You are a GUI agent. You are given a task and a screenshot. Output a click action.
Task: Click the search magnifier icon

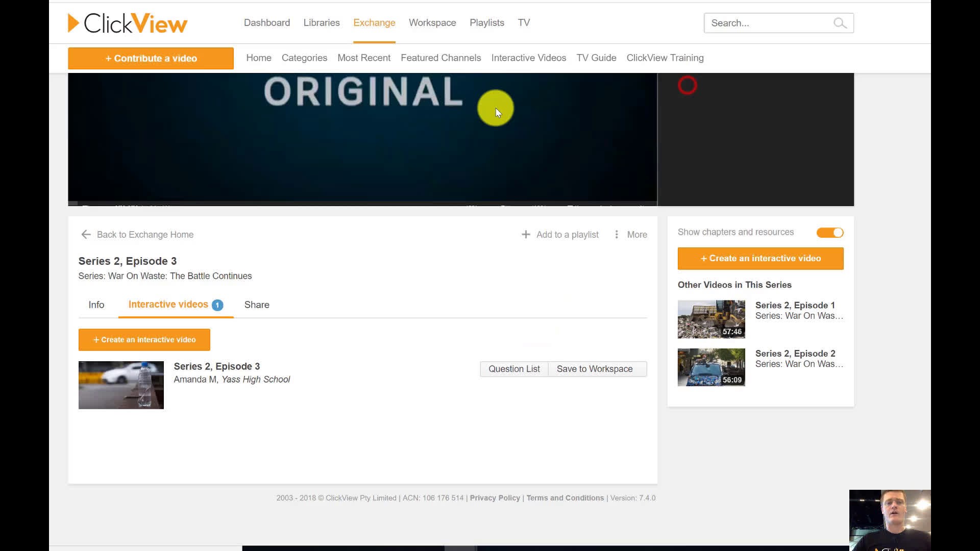[x=840, y=23]
